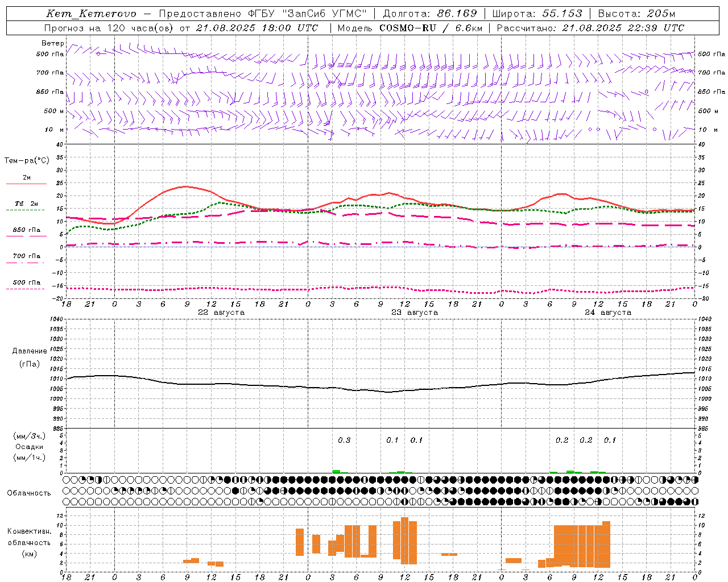728x582 pixels.
Task: Click the longitude value Долгота: 86.169
Action: pos(430,14)
